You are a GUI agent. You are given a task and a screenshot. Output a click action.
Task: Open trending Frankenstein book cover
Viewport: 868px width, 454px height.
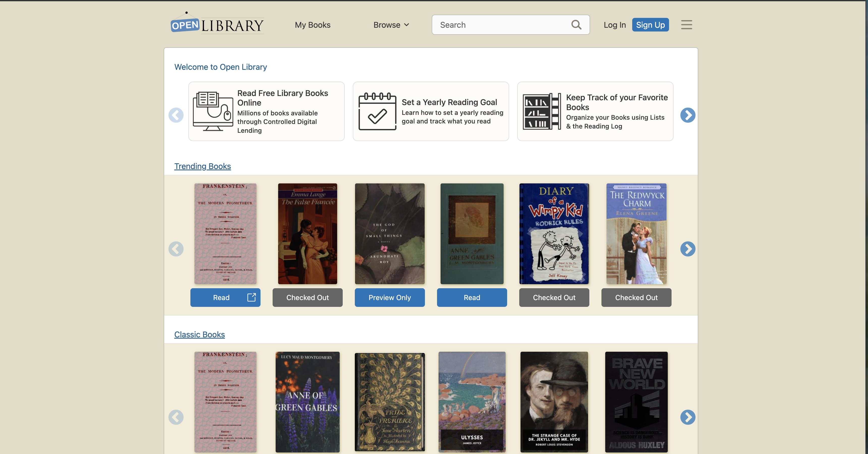click(225, 234)
